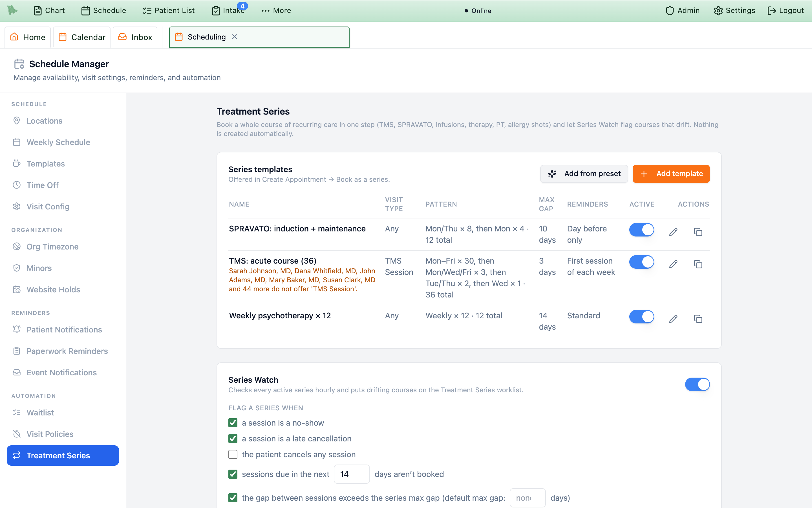Disable Weekly psychotherapy × 12 template
This screenshot has width=812, height=508.
click(641, 317)
